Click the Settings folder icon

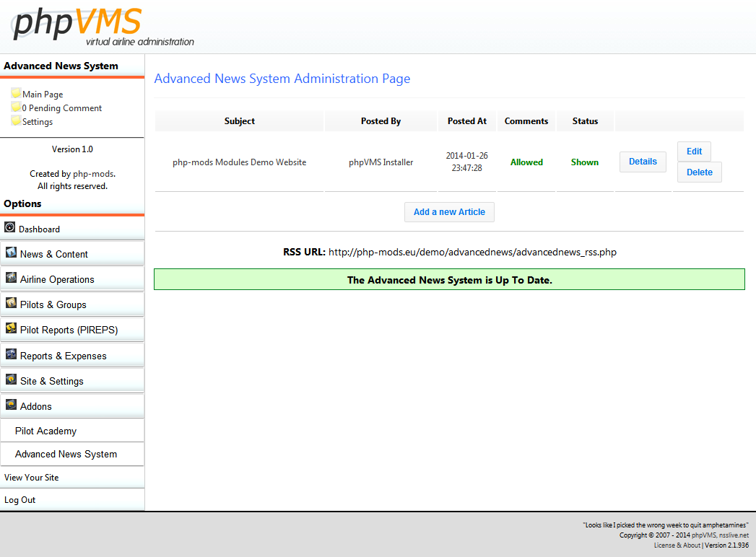click(16, 120)
